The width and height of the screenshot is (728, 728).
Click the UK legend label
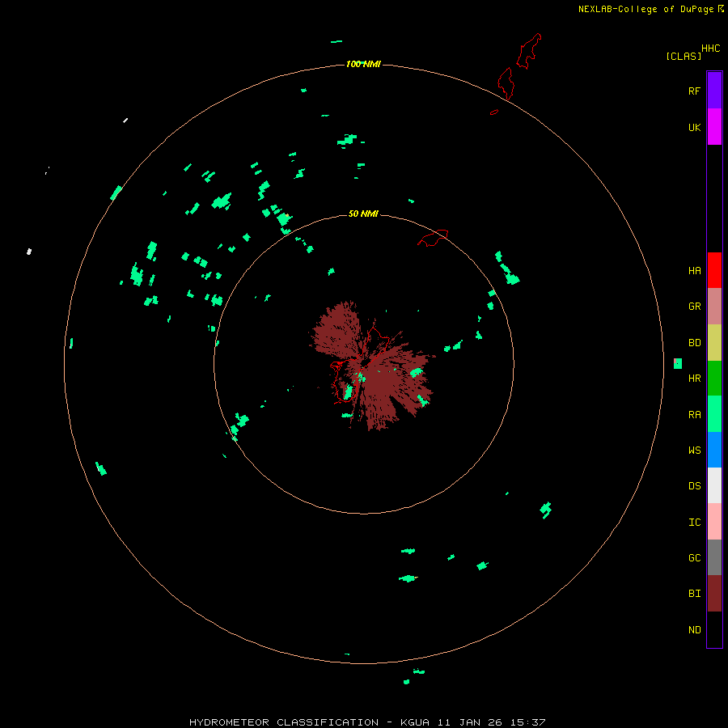pyautogui.click(x=694, y=127)
